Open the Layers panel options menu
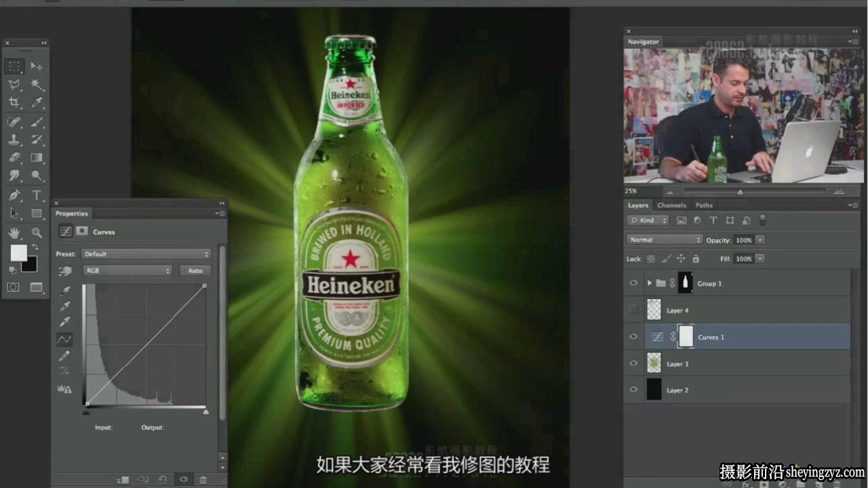This screenshot has height=488, width=868. [x=853, y=205]
